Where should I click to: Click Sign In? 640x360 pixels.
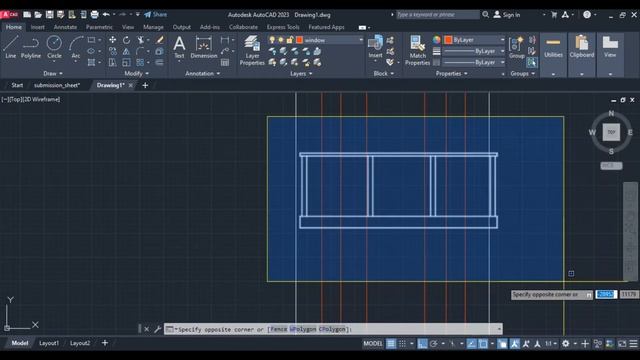(x=507, y=15)
